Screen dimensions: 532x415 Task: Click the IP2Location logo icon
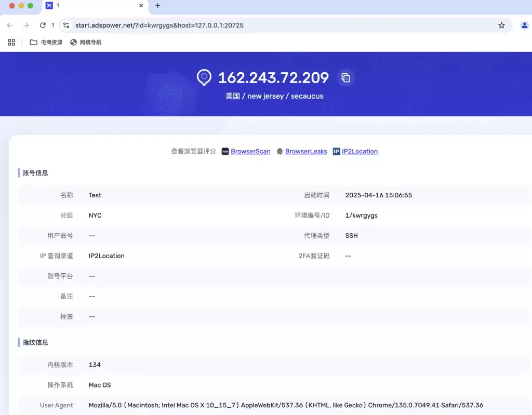[336, 151]
